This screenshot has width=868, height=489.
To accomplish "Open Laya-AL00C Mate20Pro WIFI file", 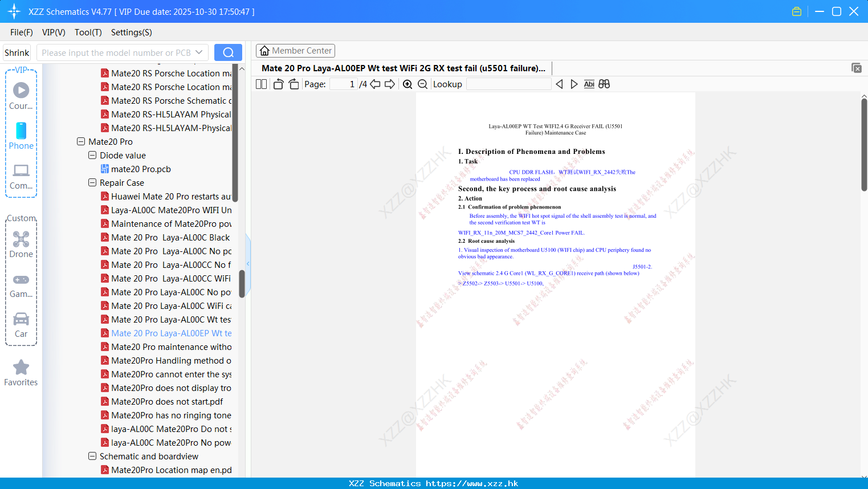I will (x=166, y=210).
